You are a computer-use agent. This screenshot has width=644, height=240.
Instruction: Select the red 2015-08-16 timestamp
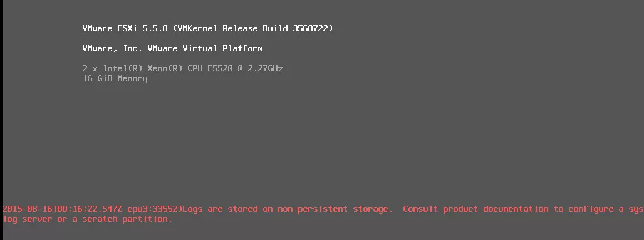click(x=62, y=209)
